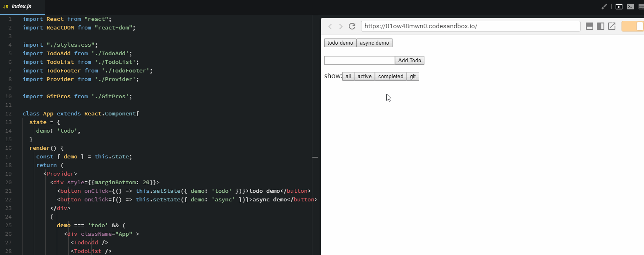Viewport: 644px width, 255px height.
Task: Go forward in the preview browser
Action: [x=341, y=26]
